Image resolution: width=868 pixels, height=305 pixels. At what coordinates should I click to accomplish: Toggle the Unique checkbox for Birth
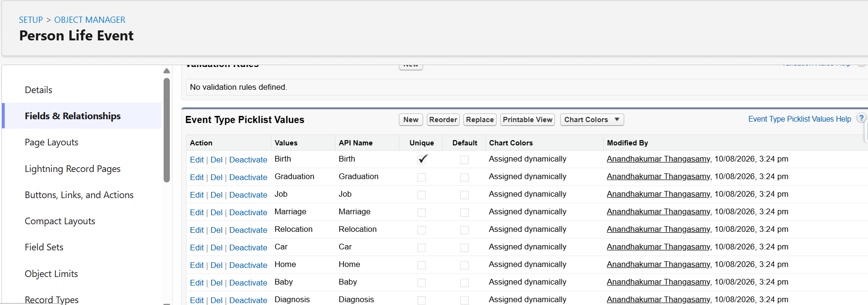[422, 159]
